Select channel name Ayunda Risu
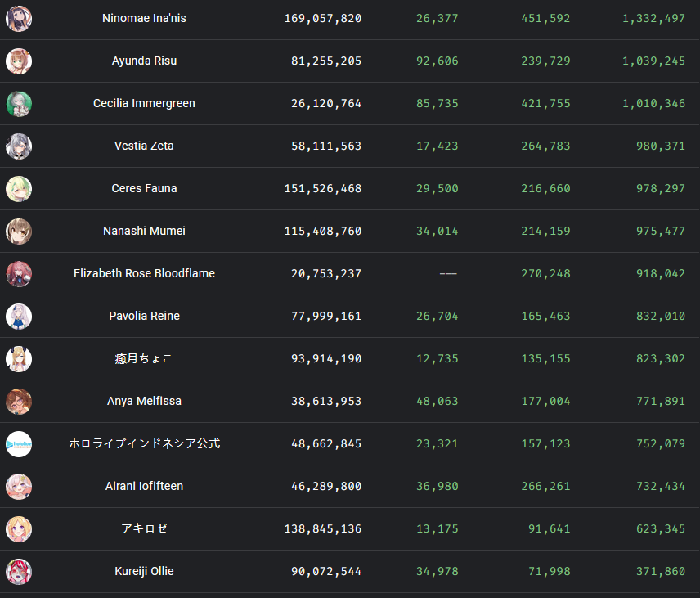700x598 pixels. tap(144, 61)
